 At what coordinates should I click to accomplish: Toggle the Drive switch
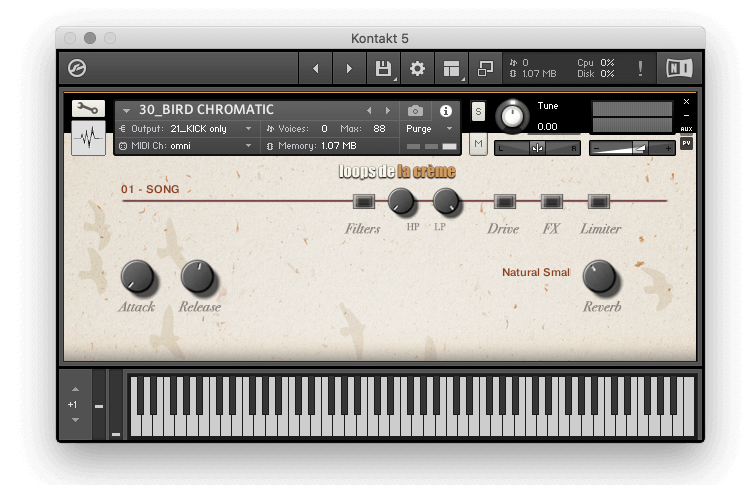pyautogui.click(x=504, y=201)
